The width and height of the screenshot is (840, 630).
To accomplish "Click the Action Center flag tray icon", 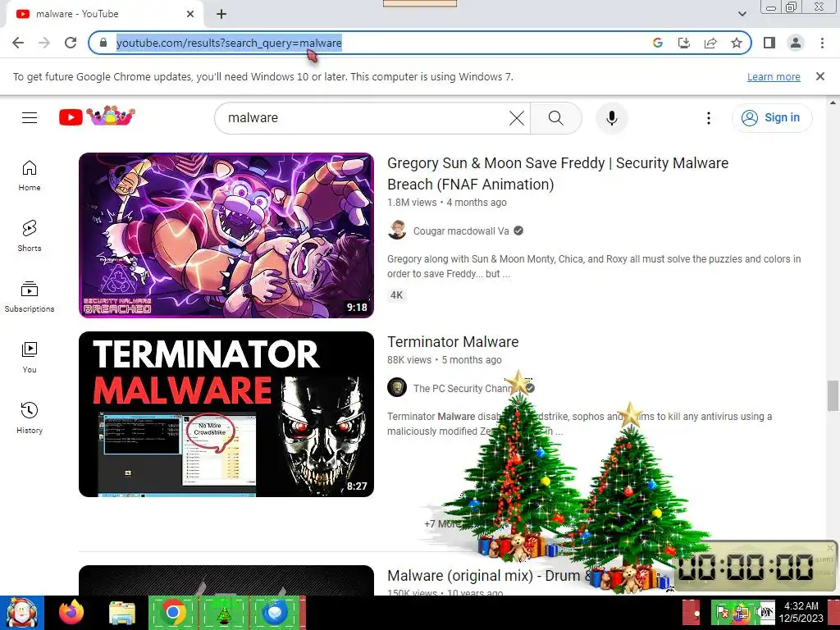I will pyautogui.click(x=722, y=612).
